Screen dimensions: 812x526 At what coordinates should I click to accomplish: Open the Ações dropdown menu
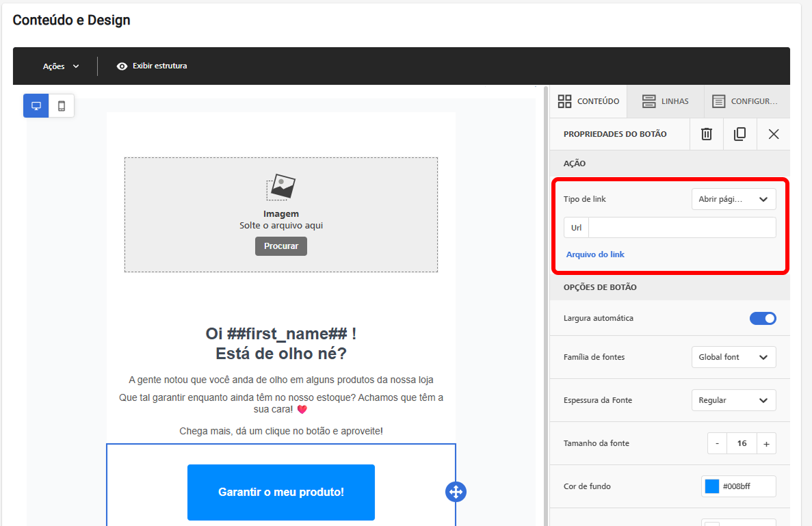click(x=61, y=66)
